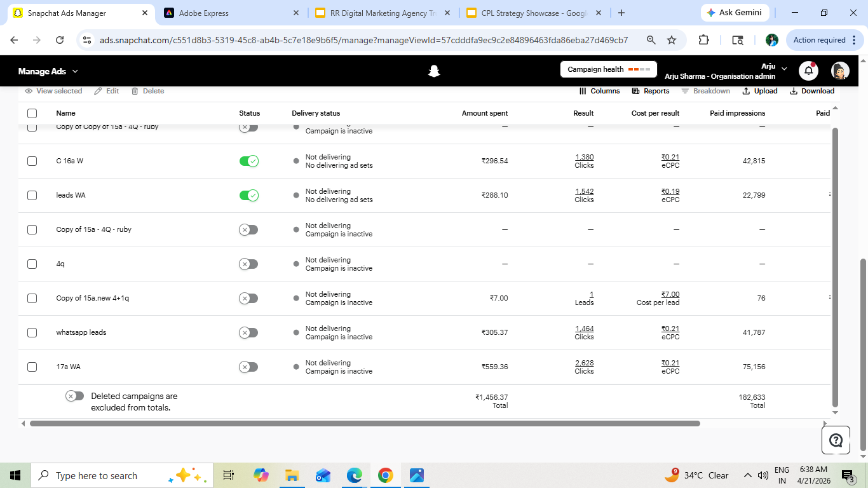Turn off C 16a W status toggle
Screen dimensions: 868x488
click(x=248, y=161)
